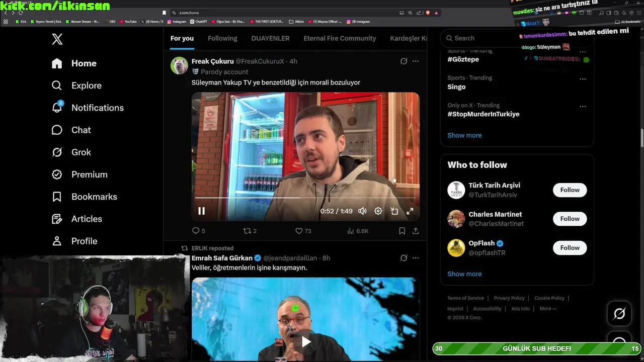This screenshot has width=644, height=362.
Task: Switch to the For you tab
Action: [x=182, y=38]
